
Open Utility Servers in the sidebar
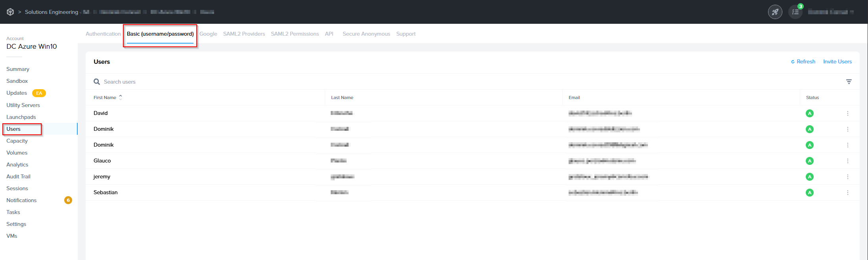pyautogui.click(x=23, y=105)
